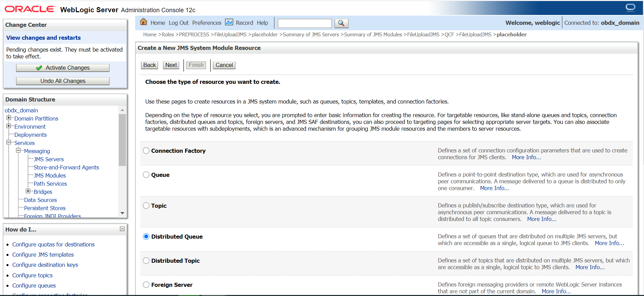Open Configure quotas for destinations help link
644x296 pixels.
tap(53, 244)
